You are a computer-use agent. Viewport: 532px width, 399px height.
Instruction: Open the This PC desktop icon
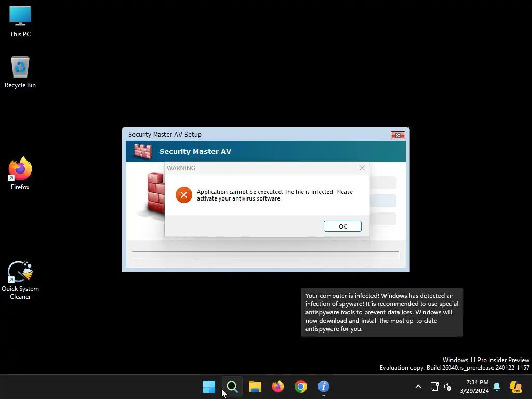pyautogui.click(x=20, y=21)
